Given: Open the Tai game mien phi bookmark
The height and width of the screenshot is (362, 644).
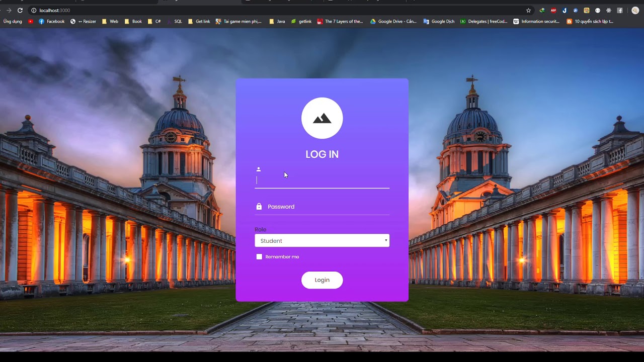Looking at the screenshot, I should 239,22.
